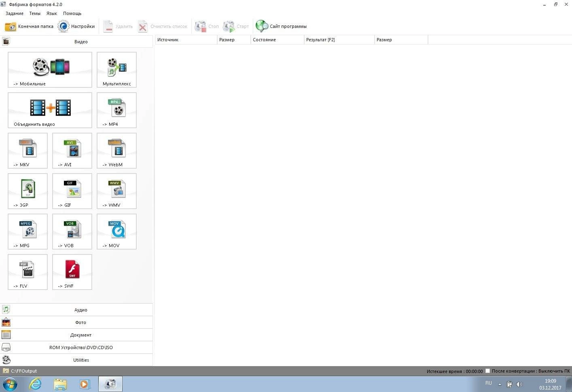Open the Задание menu
572x392 pixels.
point(15,13)
